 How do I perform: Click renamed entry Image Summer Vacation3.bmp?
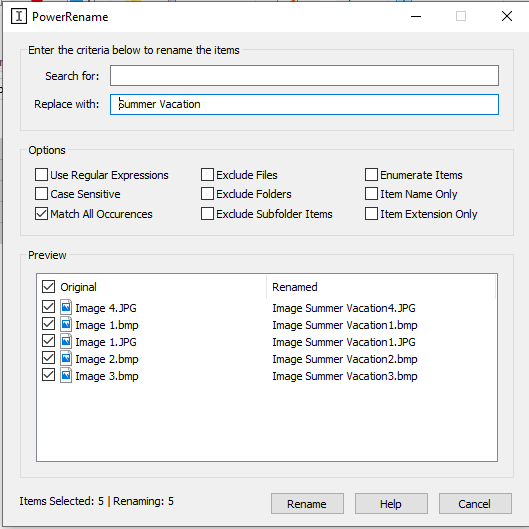coord(345,376)
